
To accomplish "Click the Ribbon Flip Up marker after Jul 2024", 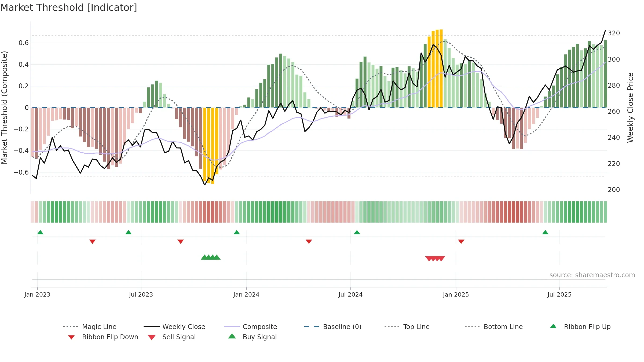I will click(357, 232).
